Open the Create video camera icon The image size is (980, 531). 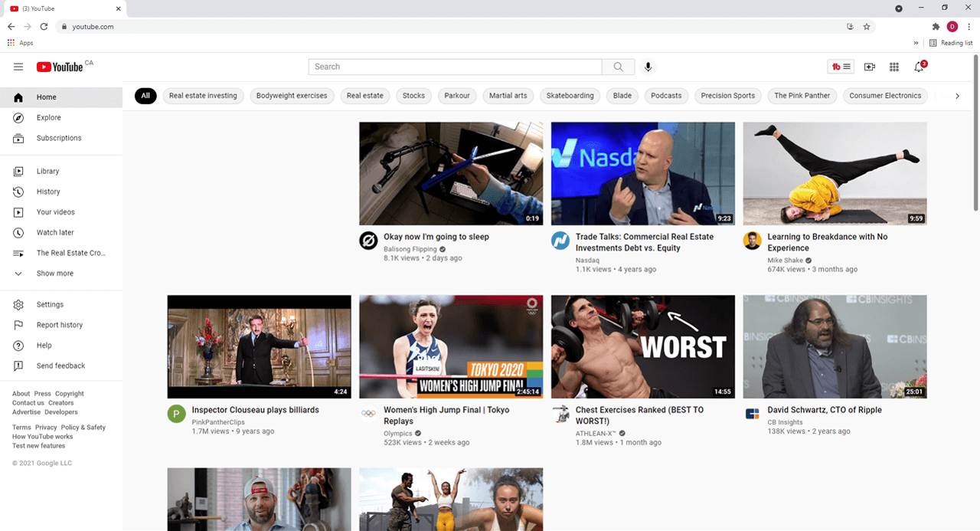click(870, 67)
